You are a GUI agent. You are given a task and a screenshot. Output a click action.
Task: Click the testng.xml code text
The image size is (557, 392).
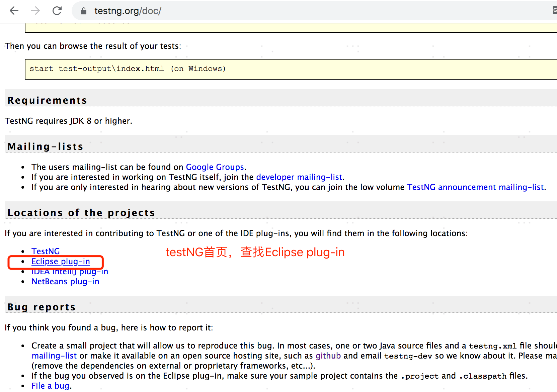tap(493, 346)
